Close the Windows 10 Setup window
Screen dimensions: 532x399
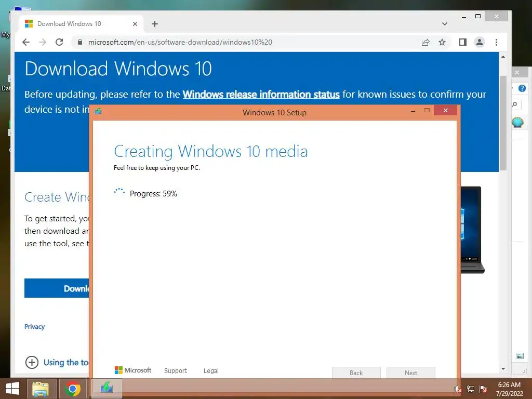pos(445,111)
